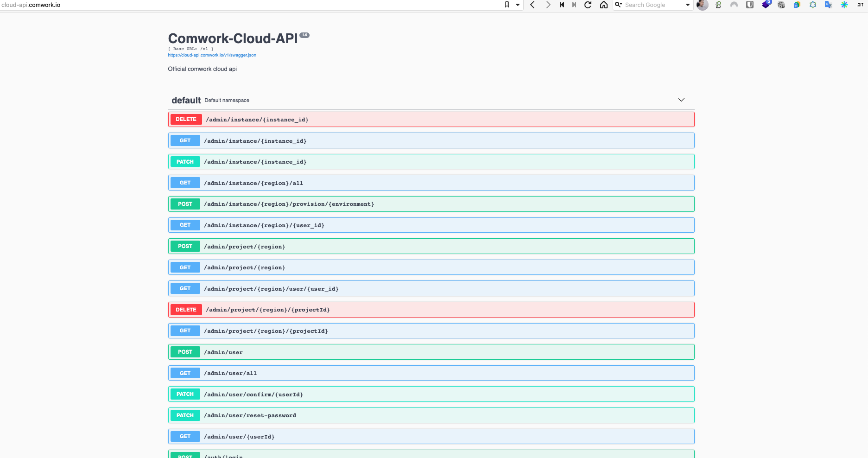Screen dimensions: 868x458
Task: Open the Google Translate extension
Action: pos(829,5)
